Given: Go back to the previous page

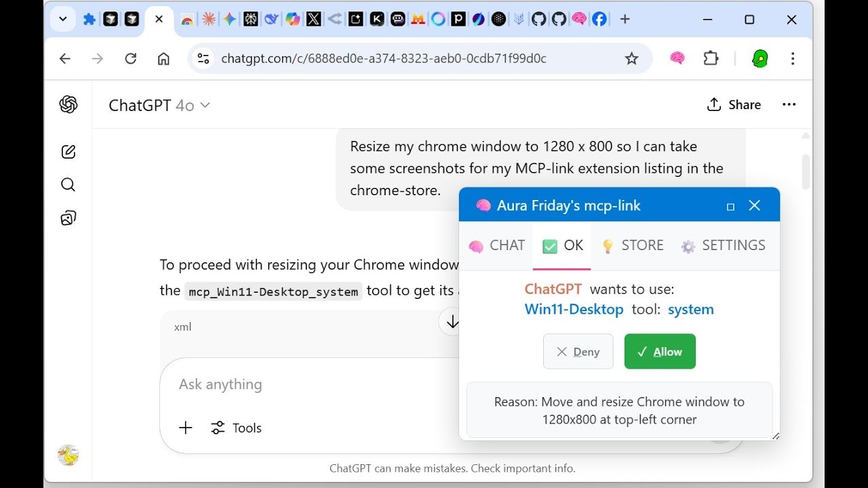Looking at the screenshot, I should click(x=65, y=59).
